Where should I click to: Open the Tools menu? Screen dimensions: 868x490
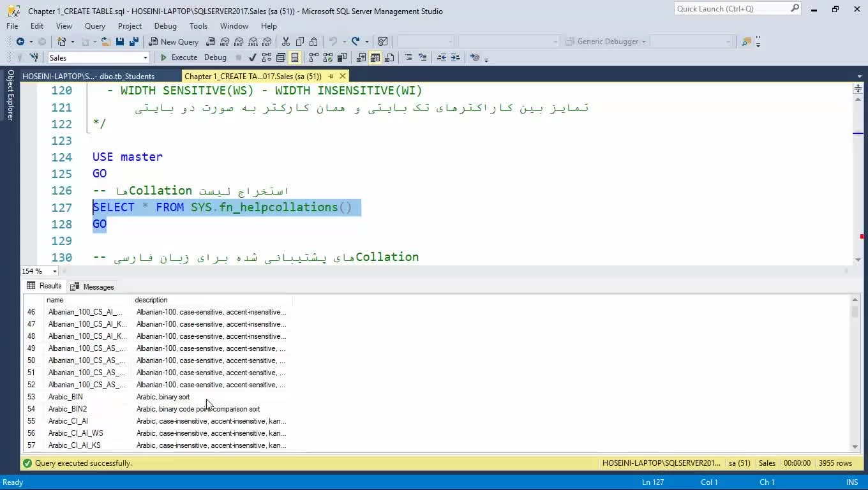[x=198, y=26]
